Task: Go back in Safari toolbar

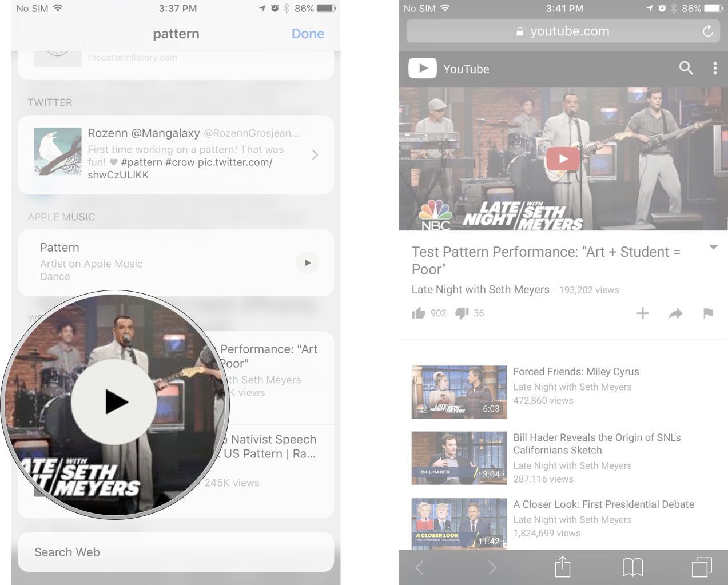Action: [x=419, y=567]
